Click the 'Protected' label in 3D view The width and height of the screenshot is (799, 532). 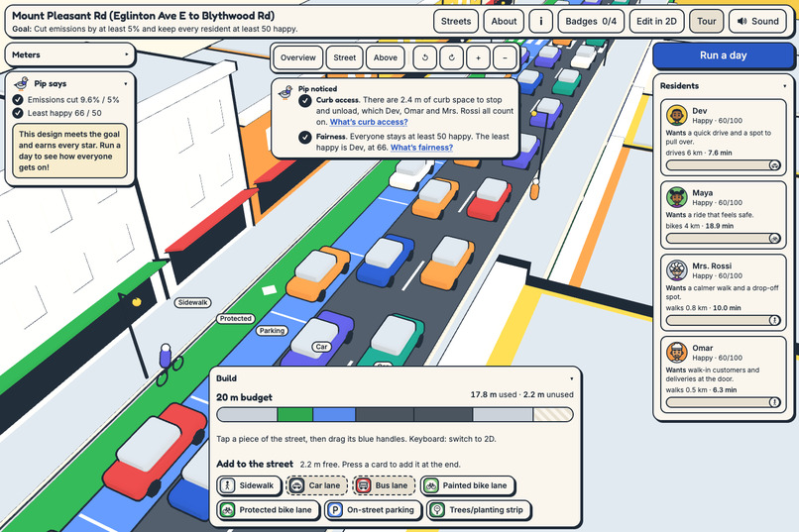click(235, 318)
